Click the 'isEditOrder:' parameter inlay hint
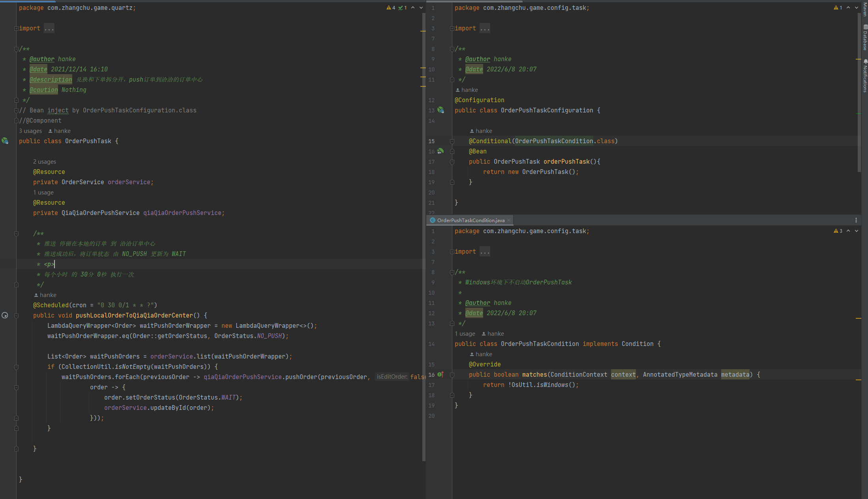The height and width of the screenshot is (499, 868). [x=392, y=377]
